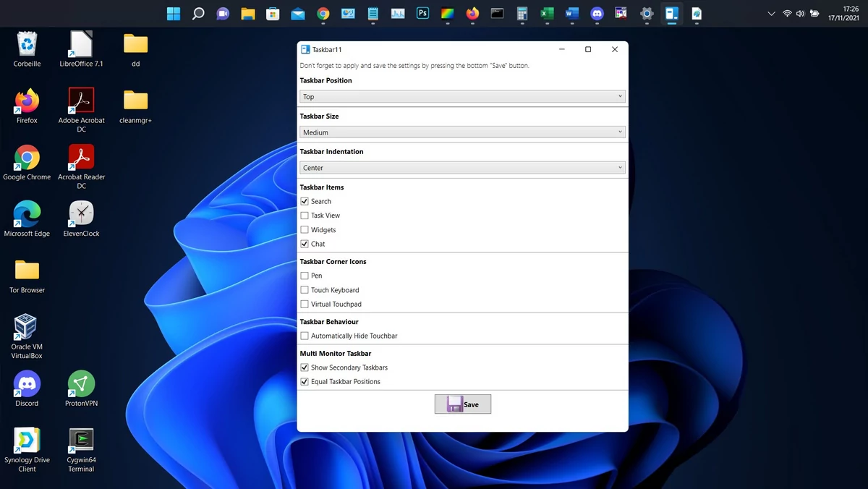Click the 'Taskbar Corner Icons' heading

(x=333, y=262)
